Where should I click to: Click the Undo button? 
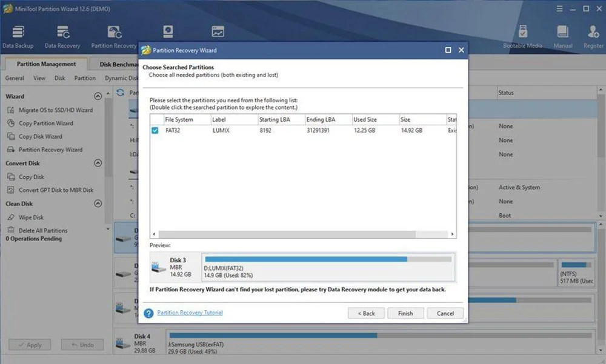82,345
